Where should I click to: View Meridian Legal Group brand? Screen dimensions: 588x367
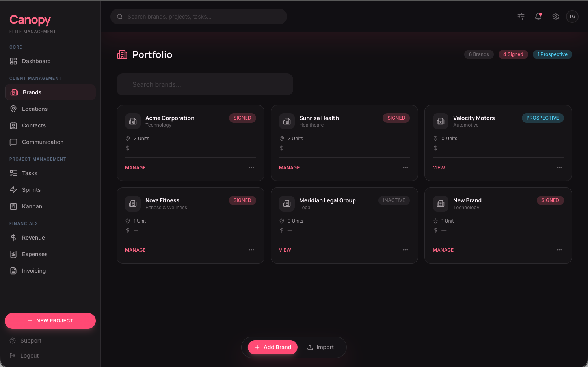pyautogui.click(x=285, y=250)
